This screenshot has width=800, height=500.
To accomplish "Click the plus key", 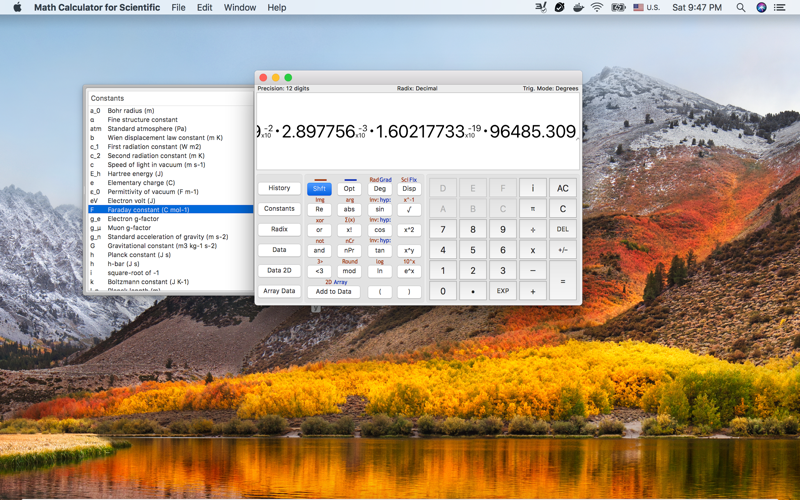I will [x=533, y=291].
